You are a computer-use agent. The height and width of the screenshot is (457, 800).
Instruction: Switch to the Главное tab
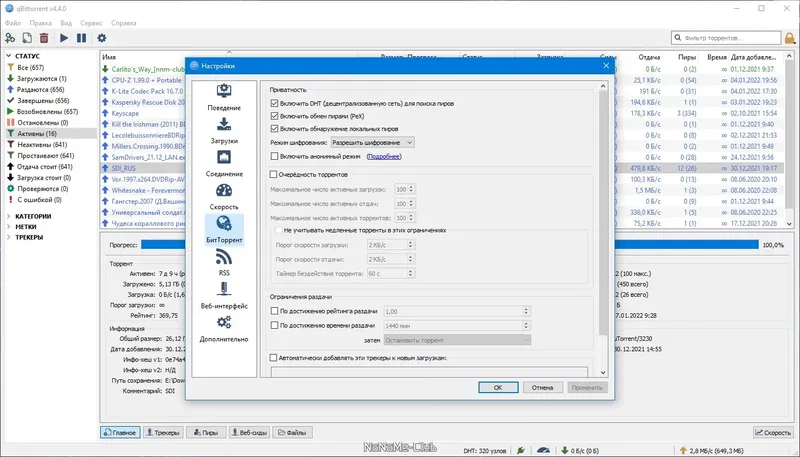[120, 433]
